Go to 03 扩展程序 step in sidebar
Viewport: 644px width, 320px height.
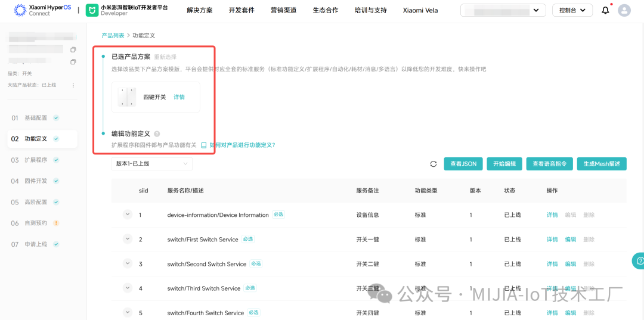[x=36, y=160]
